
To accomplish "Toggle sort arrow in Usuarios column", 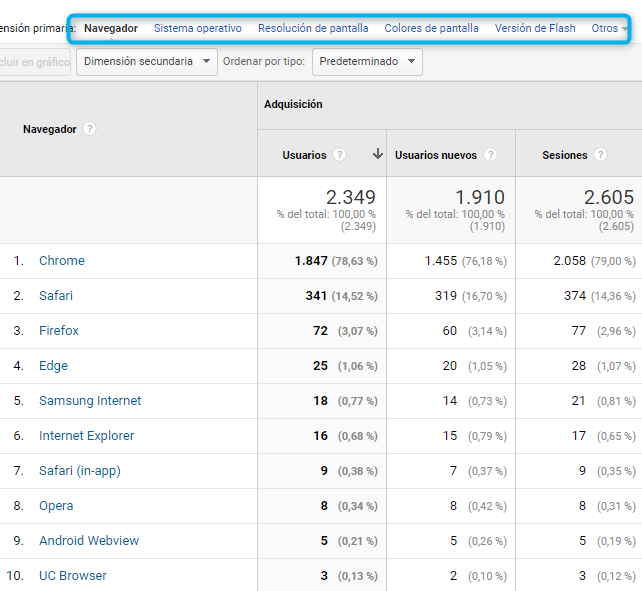I will click(x=378, y=154).
